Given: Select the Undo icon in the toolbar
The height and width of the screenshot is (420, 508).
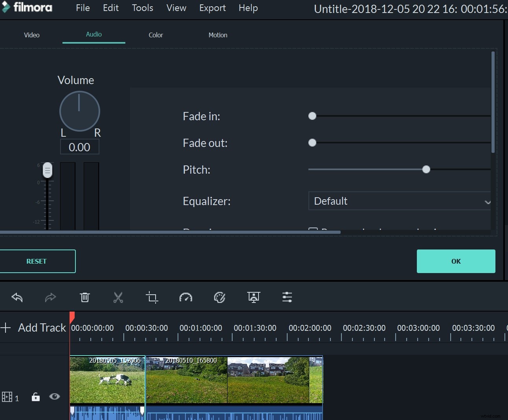Looking at the screenshot, I should click(x=17, y=297).
